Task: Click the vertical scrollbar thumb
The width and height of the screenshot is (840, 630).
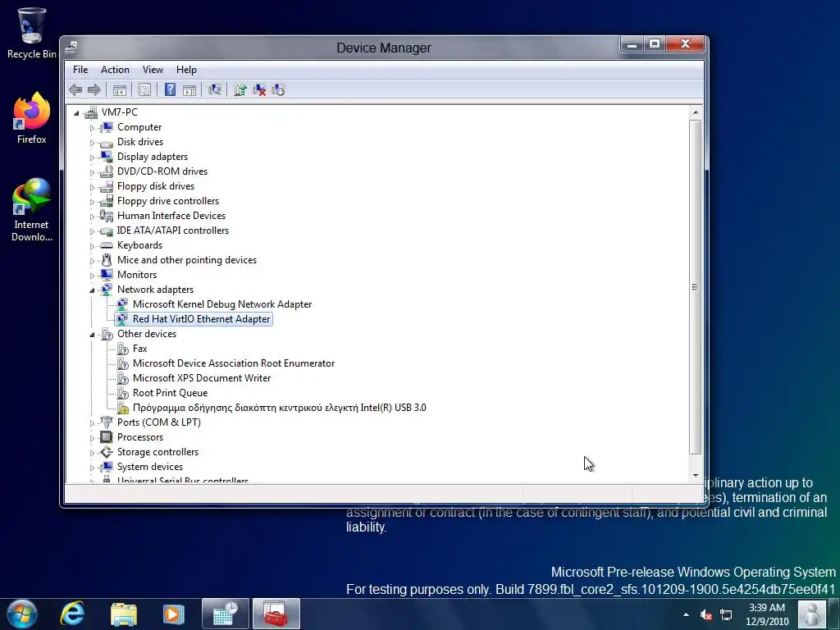Action: [x=696, y=287]
